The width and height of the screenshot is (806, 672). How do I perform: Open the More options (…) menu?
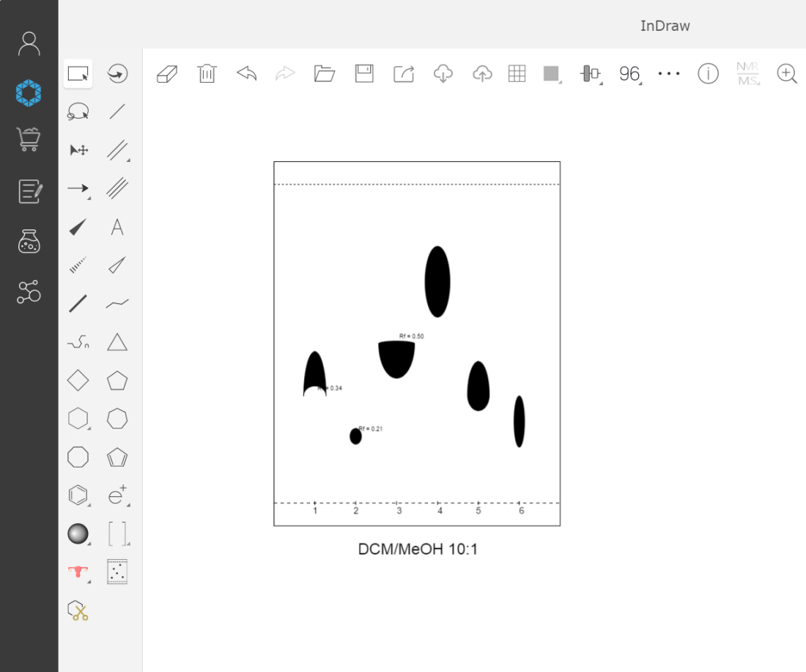[669, 73]
